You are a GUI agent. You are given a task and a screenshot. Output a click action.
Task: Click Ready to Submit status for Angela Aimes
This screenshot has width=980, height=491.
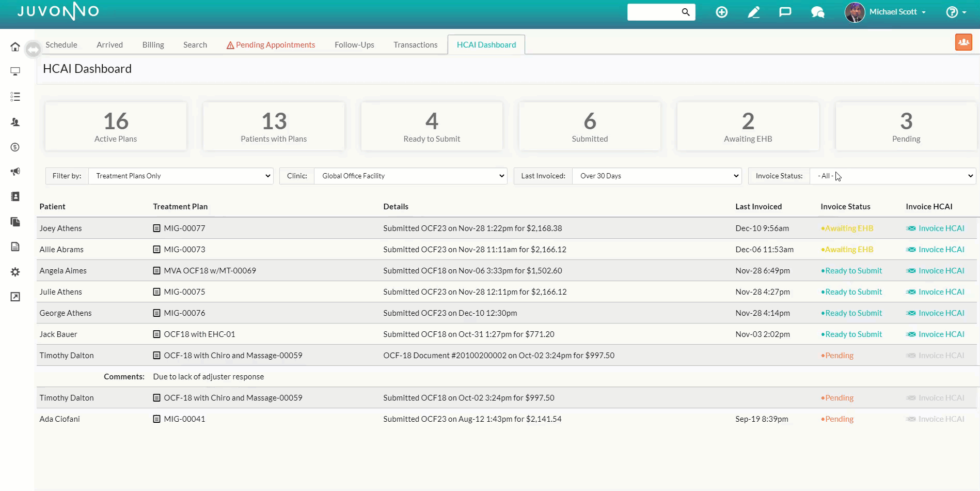(x=851, y=270)
